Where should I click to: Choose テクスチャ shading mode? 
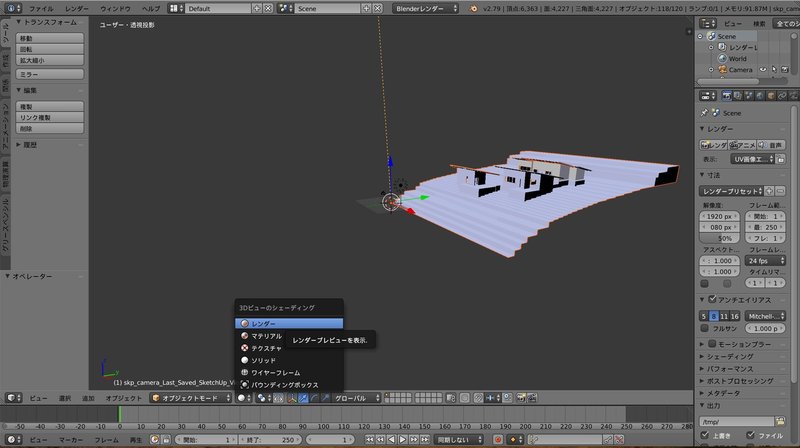pos(289,348)
